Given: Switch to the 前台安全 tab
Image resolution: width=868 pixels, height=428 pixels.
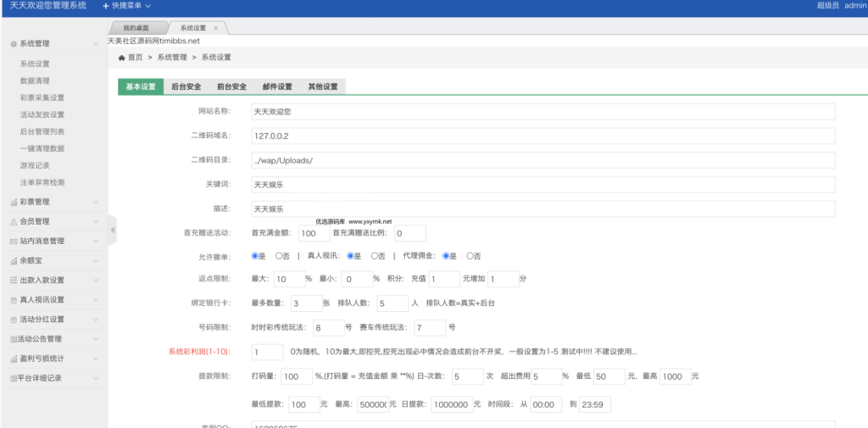Looking at the screenshot, I should click(232, 87).
